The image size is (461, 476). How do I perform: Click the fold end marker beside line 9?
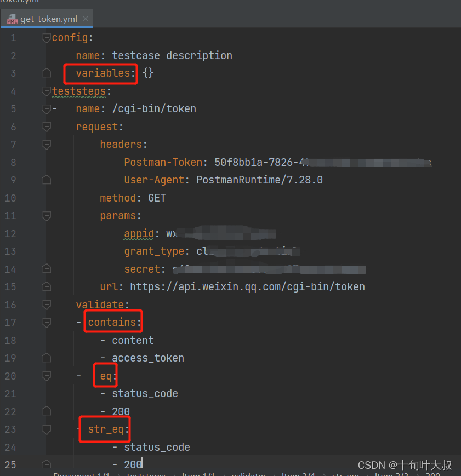47,180
